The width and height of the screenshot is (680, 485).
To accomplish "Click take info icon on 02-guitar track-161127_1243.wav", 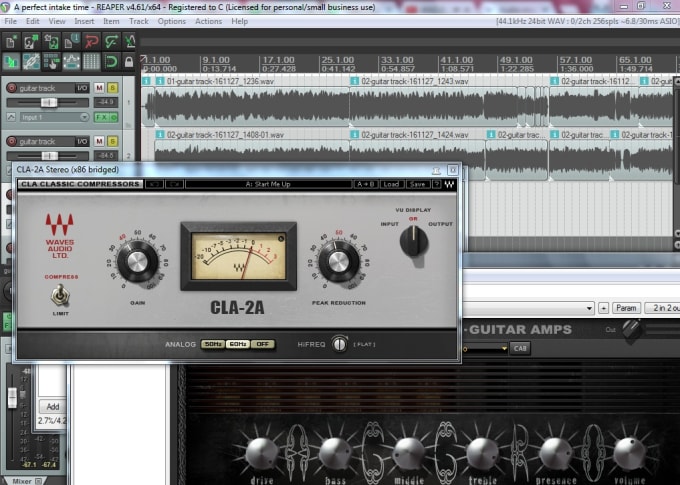I will 354,81.
